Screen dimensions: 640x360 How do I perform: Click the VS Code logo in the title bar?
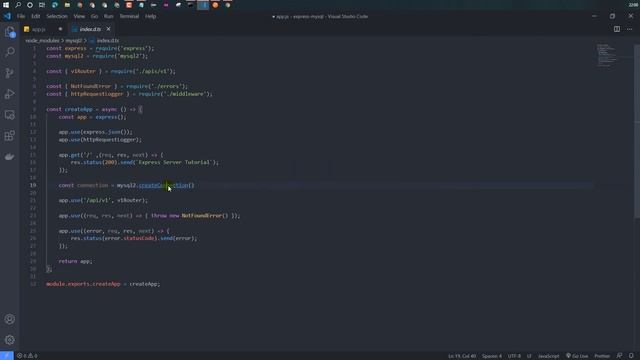(x=7, y=16)
